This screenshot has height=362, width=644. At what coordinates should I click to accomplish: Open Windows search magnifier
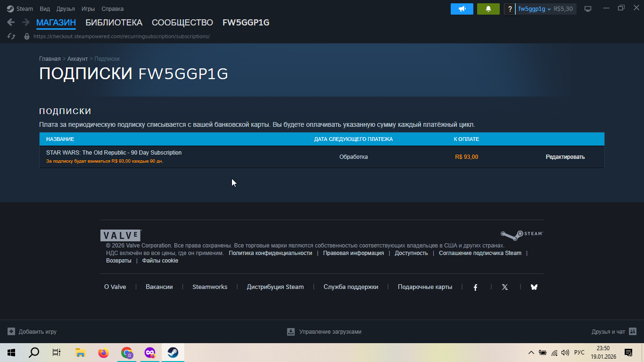[x=34, y=353]
